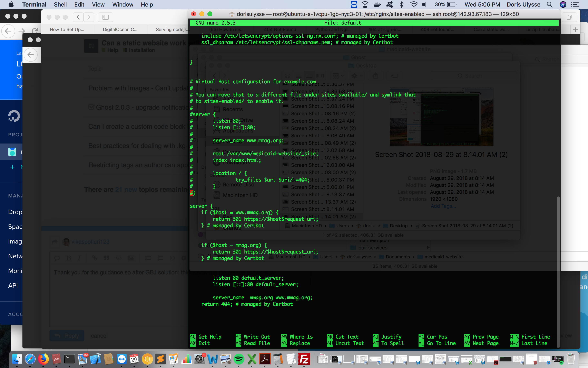Activate Siri from the menu bar
The image size is (588, 368).
[563, 4]
